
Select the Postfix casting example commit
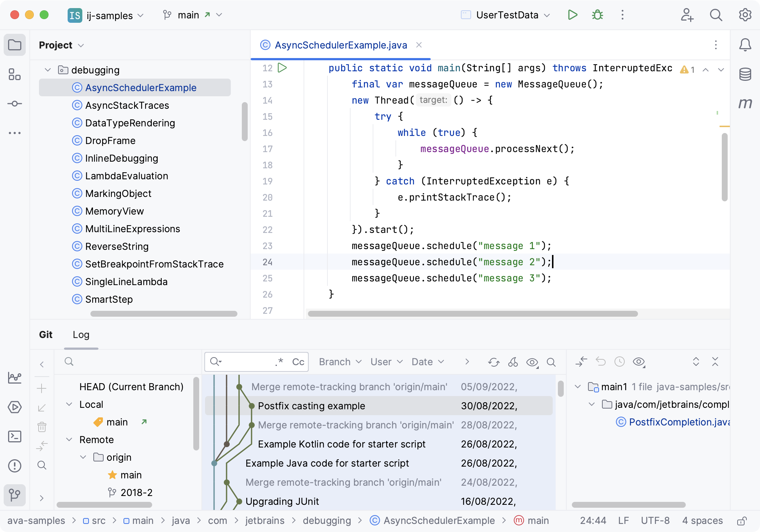[311, 406]
